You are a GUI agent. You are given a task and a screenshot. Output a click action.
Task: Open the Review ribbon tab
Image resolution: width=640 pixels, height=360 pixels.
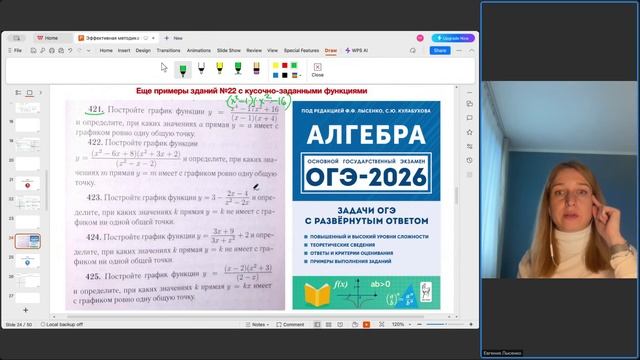pyautogui.click(x=254, y=51)
